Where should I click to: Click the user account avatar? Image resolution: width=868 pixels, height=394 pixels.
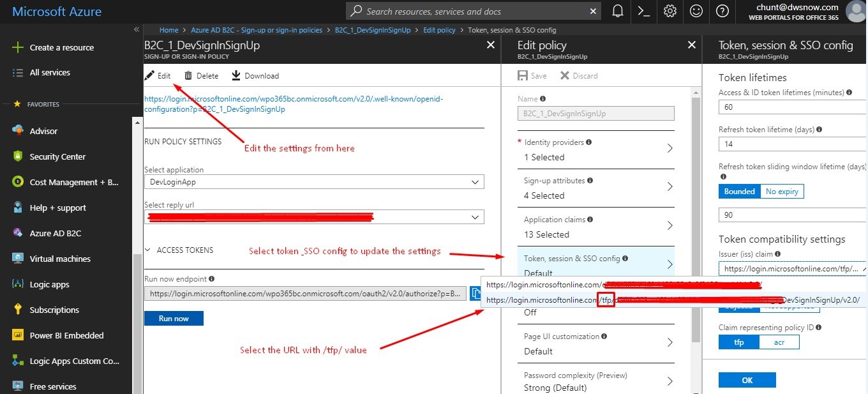click(855, 11)
